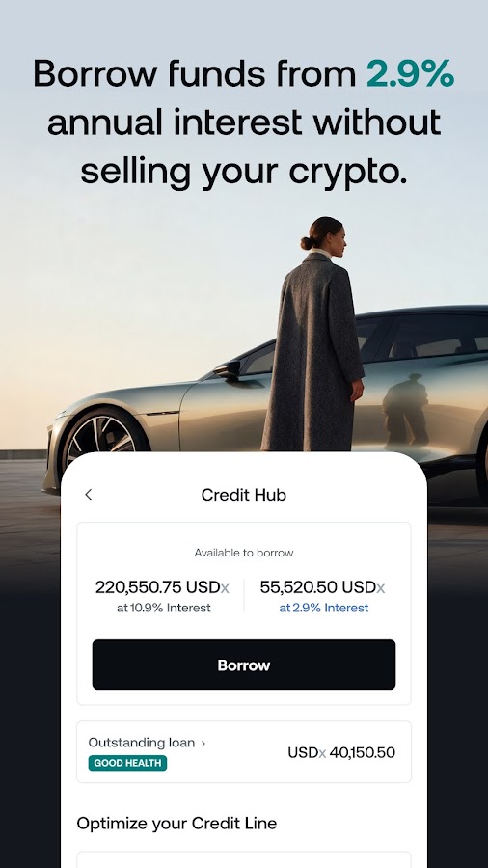Image resolution: width=488 pixels, height=868 pixels.
Task: Click the card below Optimize your Credit Line
Action: point(244,859)
